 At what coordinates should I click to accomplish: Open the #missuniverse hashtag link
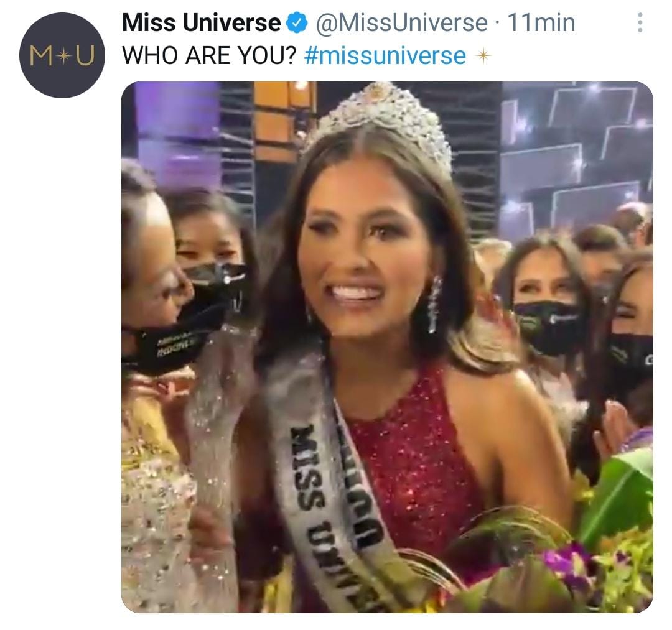385,56
